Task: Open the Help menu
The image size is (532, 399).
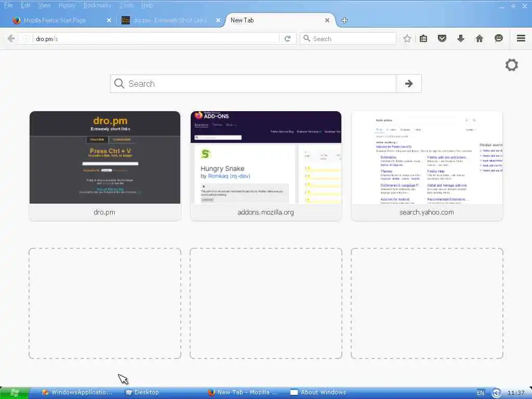Action: 147,5
